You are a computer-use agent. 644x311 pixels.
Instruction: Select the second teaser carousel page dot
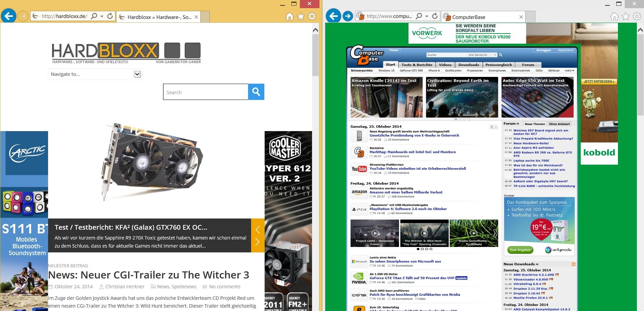click(460, 119)
